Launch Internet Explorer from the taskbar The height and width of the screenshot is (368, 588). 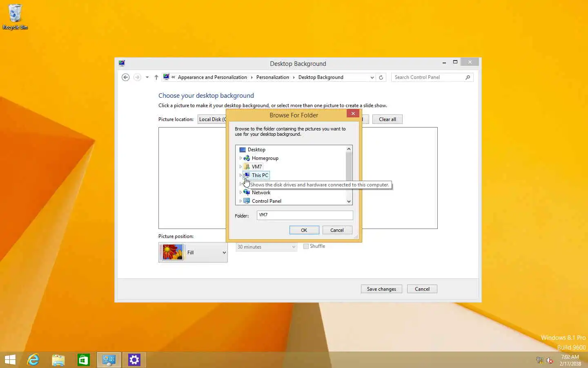coord(33,360)
